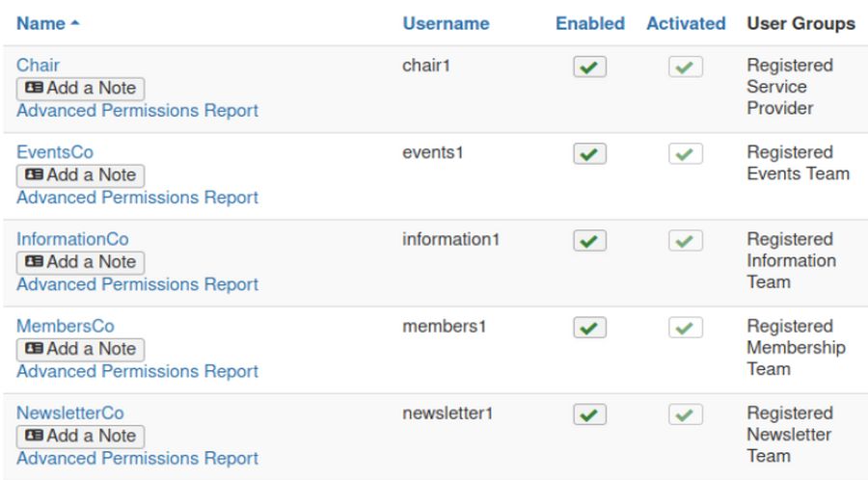Click the Enabled check icon for members1
The height and width of the screenshot is (480, 868).
tap(589, 328)
